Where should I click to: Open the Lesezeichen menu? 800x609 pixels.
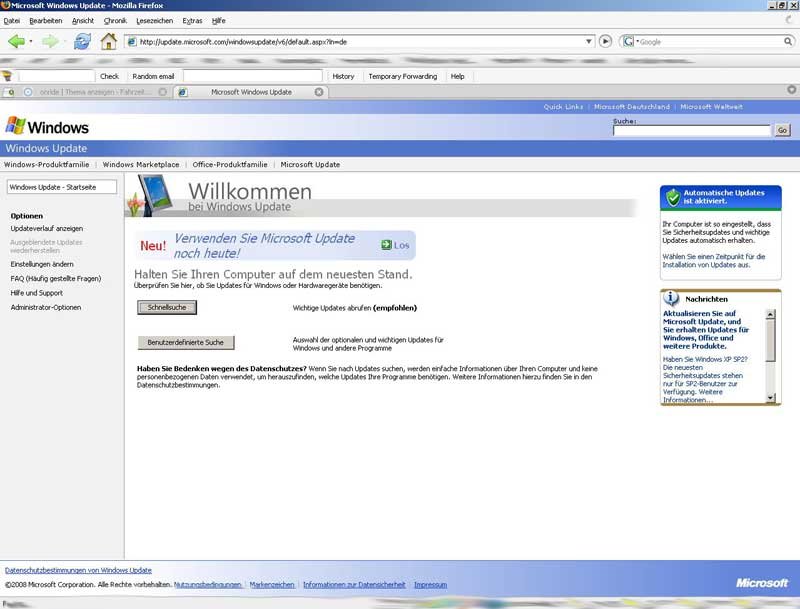(x=154, y=21)
